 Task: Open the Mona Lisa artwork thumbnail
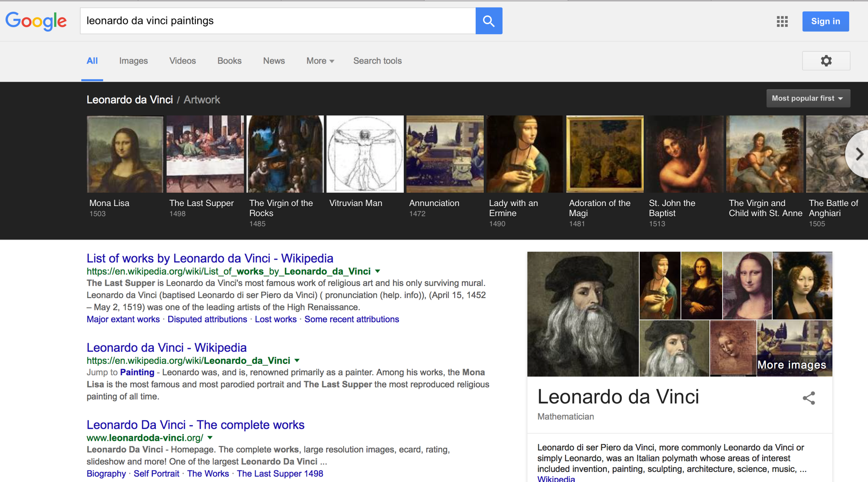[125, 154]
